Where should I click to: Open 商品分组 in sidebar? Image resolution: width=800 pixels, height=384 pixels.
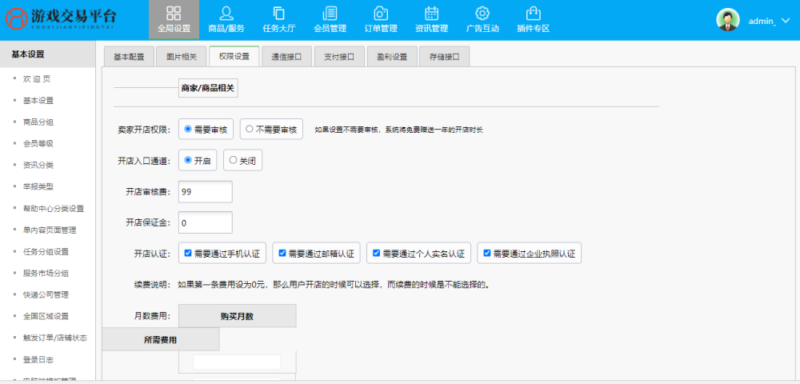tap(38, 122)
